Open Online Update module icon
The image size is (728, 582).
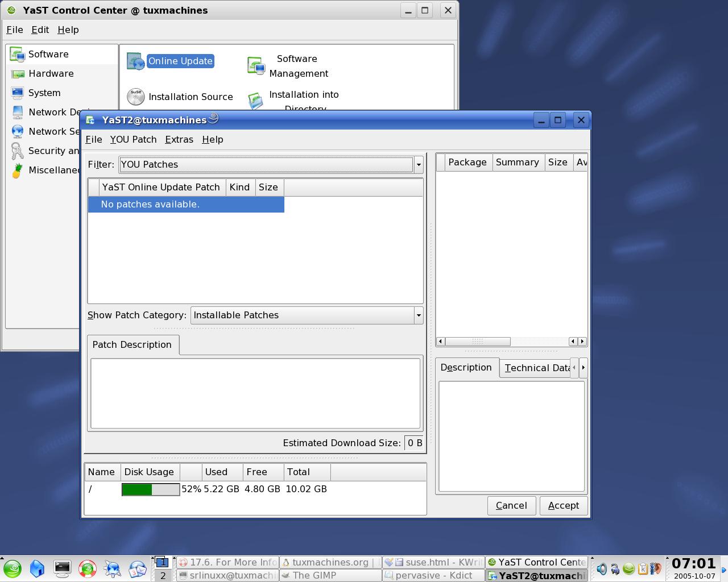pos(136,61)
